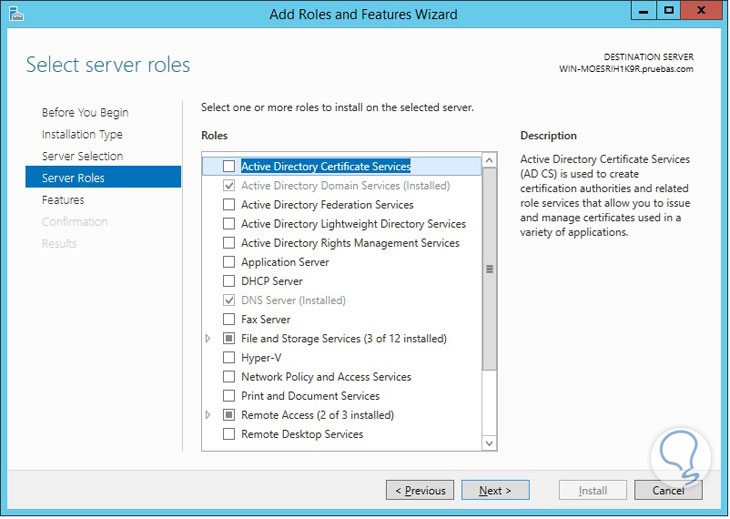Expand the Remote Access role tree
The height and width of the screenshot is (519, 730).
coord(208,415)
